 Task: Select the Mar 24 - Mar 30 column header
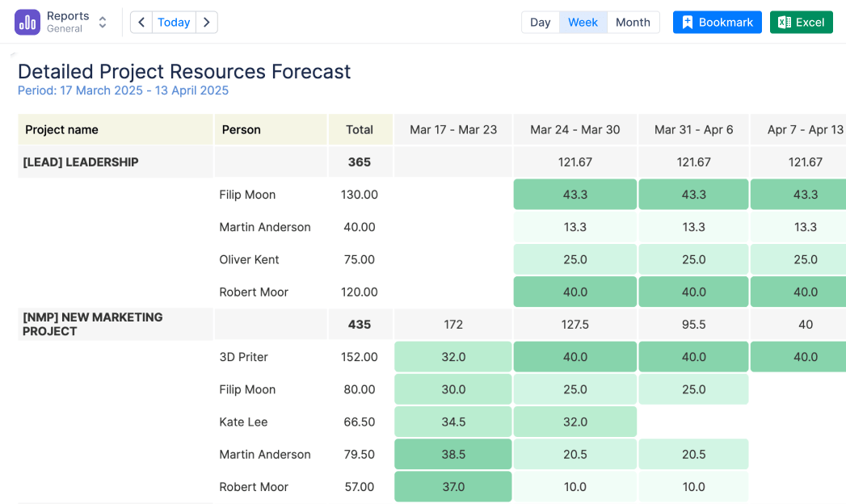pos(575,129)
